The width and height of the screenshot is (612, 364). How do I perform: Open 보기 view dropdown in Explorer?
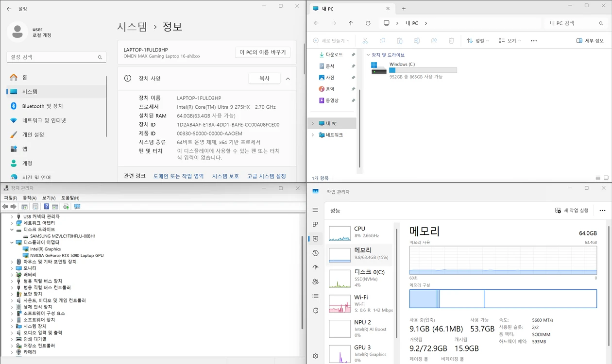pyautogui.click(x=510, y=41)
